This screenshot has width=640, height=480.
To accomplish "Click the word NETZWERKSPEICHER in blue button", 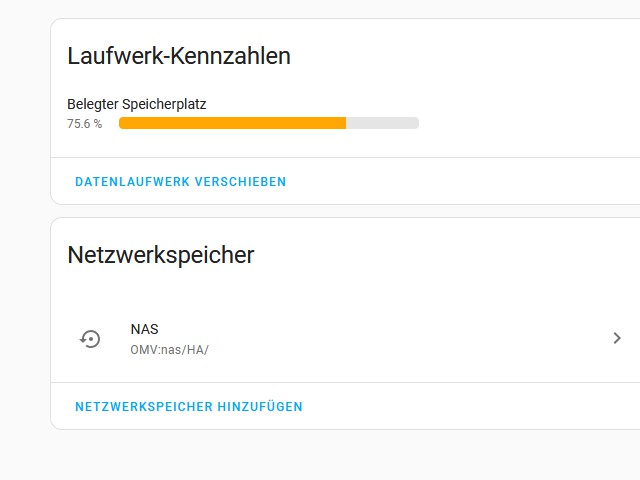I will pyautogui.click(x=143, y=407).
